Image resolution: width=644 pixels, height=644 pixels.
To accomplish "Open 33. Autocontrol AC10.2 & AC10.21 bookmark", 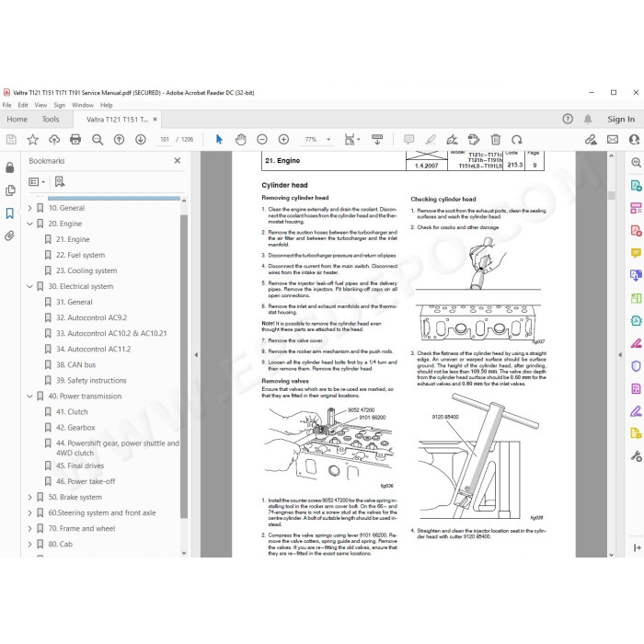I will pos(111,333).
